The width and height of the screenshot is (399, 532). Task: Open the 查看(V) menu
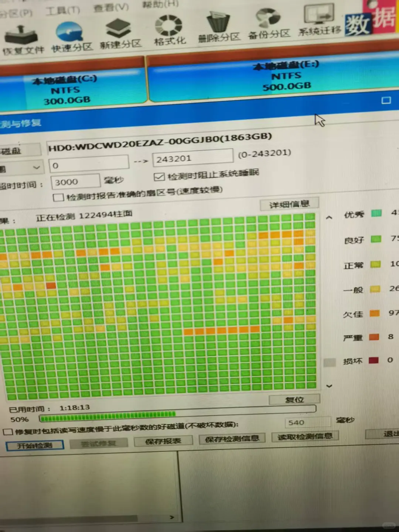111,7
